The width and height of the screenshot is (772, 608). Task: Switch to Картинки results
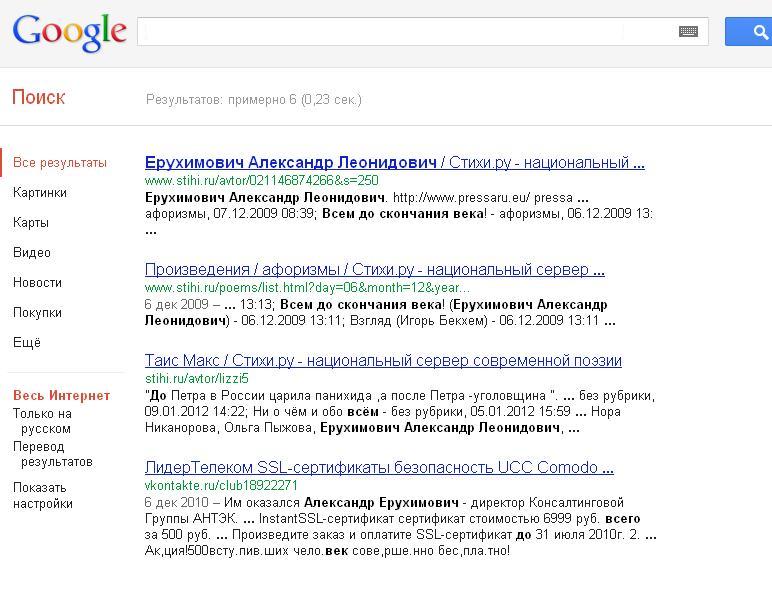[40, 192]
